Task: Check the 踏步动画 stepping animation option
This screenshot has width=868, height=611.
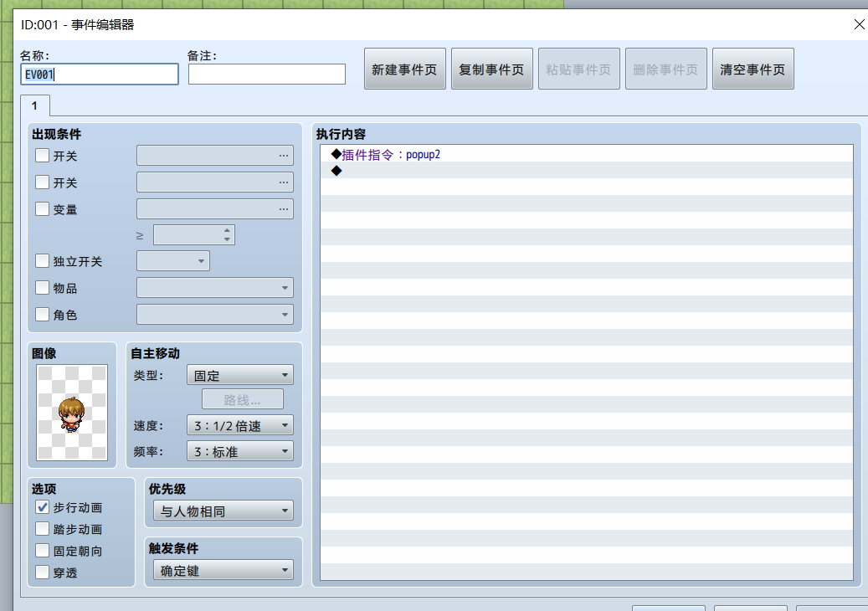Action: [x=42, y=528]
